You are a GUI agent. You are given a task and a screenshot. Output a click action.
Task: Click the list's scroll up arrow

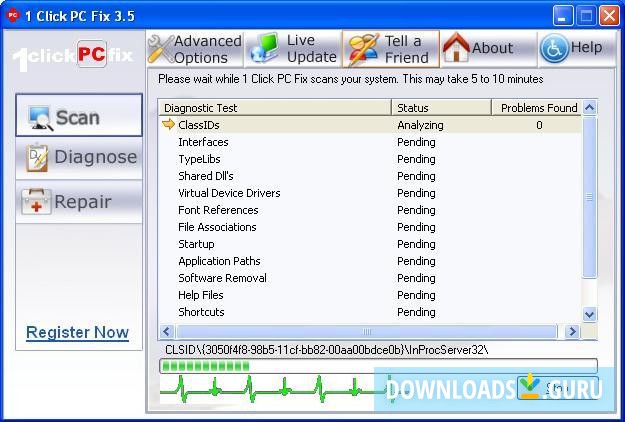pyautogui.click(x=589, y=107)
